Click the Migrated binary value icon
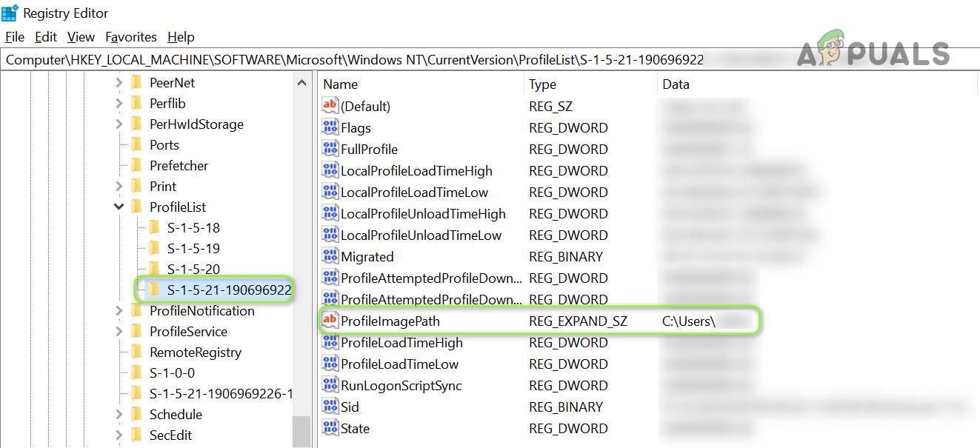The height and width of the screenshot is (448, 980). pyautogui.click(x=330, y=256)
